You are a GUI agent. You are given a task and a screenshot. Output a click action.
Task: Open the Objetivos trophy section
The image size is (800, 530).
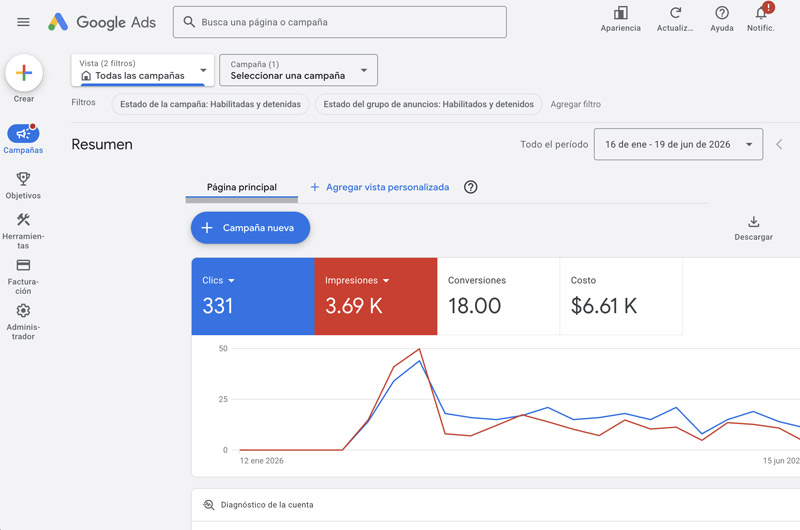pos(23,185)
